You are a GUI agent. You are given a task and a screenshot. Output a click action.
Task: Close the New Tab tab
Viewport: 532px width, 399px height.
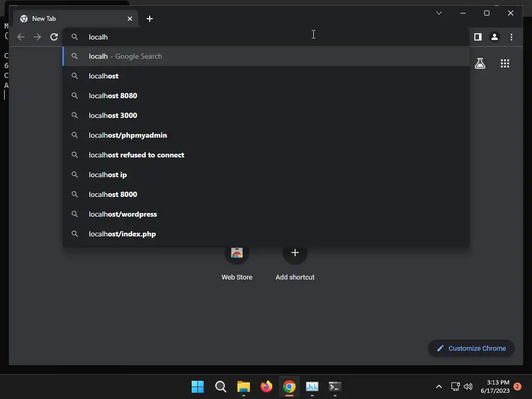point(129,19)
